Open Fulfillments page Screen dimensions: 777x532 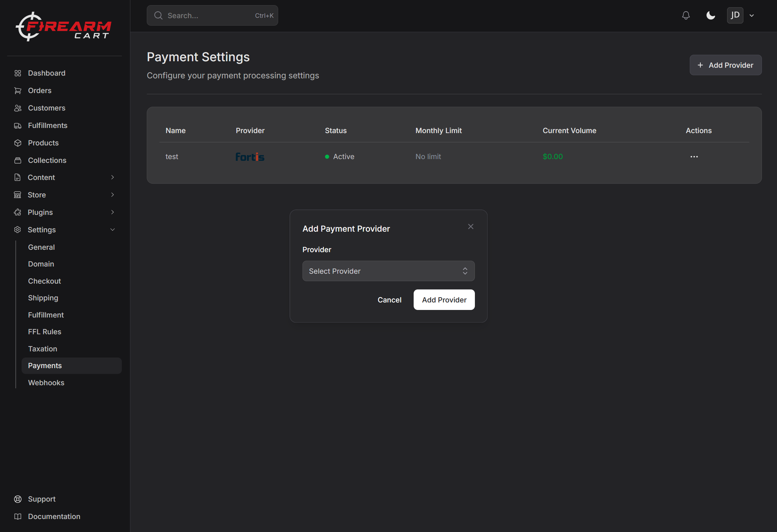(x=48, y=126)
